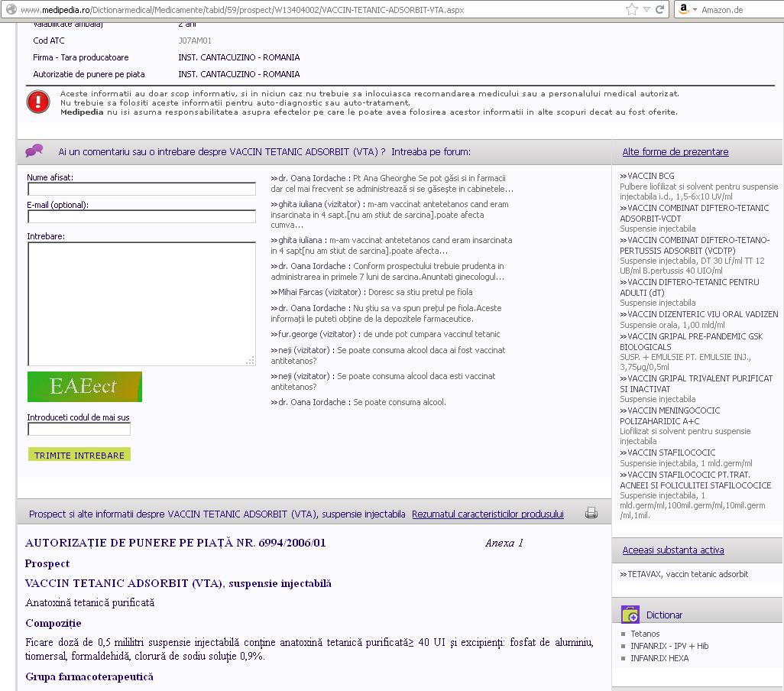Screen dimensions: 784x691
Task: Open the address bar history dropdown arrow
Action: tap(646, 9)
